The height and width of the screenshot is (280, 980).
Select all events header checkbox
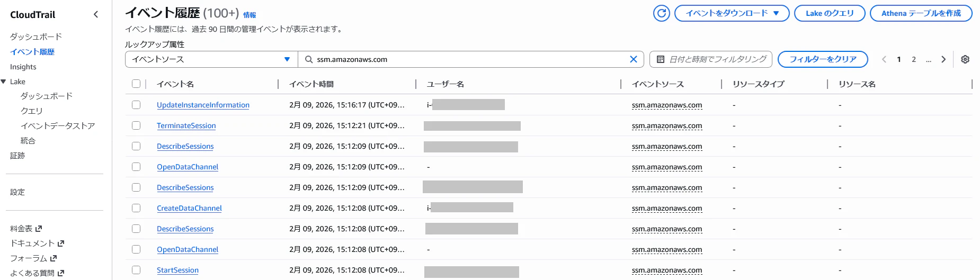[136, 84]
